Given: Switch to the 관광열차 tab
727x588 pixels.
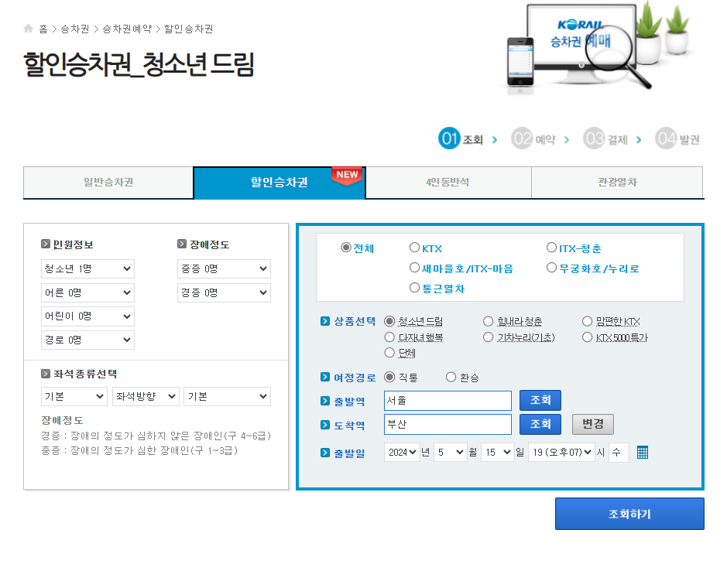Looking at the screenshot, I should 616,183.
